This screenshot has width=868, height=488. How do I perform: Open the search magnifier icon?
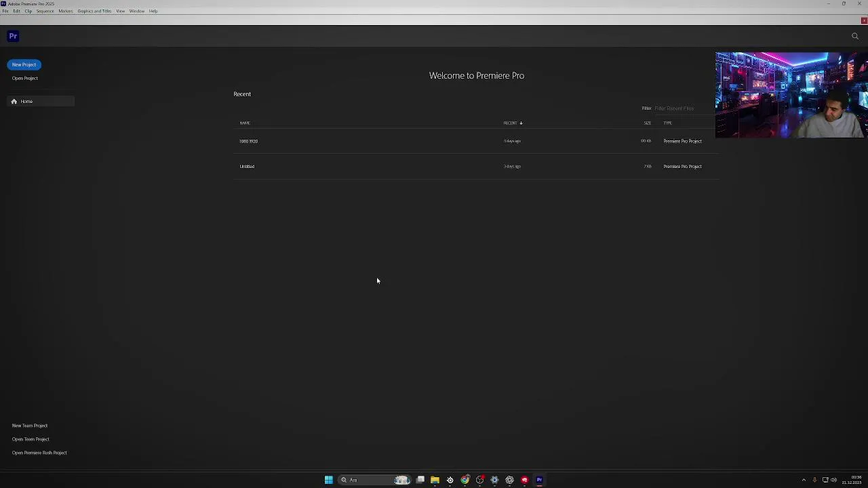(855, 36)
